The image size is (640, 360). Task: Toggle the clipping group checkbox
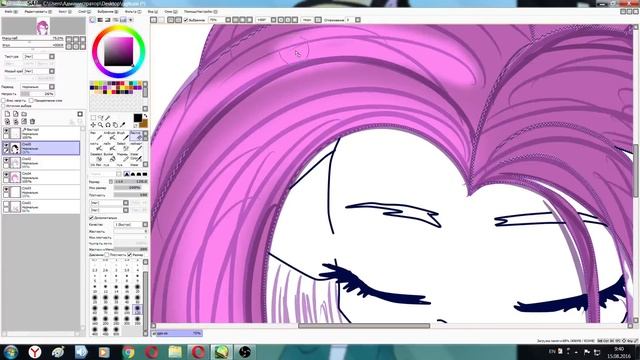31,100
